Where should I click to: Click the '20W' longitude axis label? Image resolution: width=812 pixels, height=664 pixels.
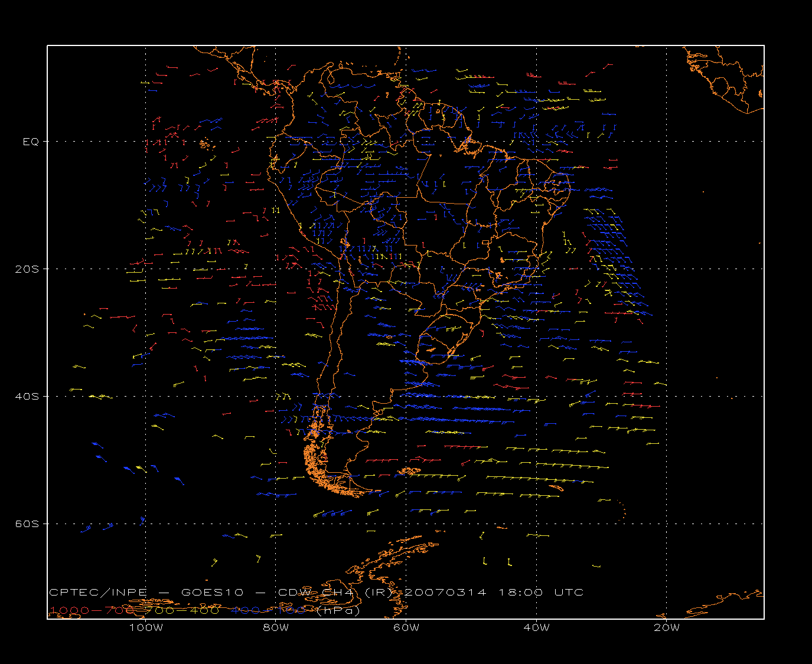click(x=667, y=627)
